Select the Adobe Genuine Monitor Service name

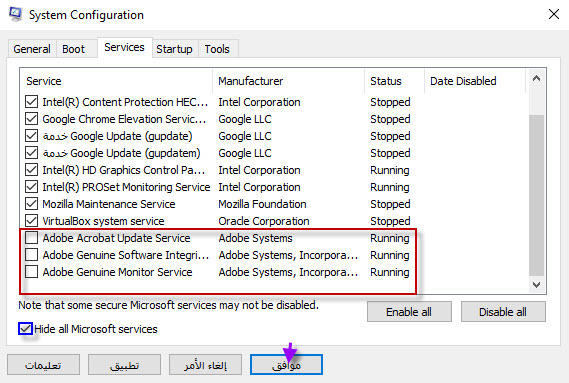coord(117,272)
